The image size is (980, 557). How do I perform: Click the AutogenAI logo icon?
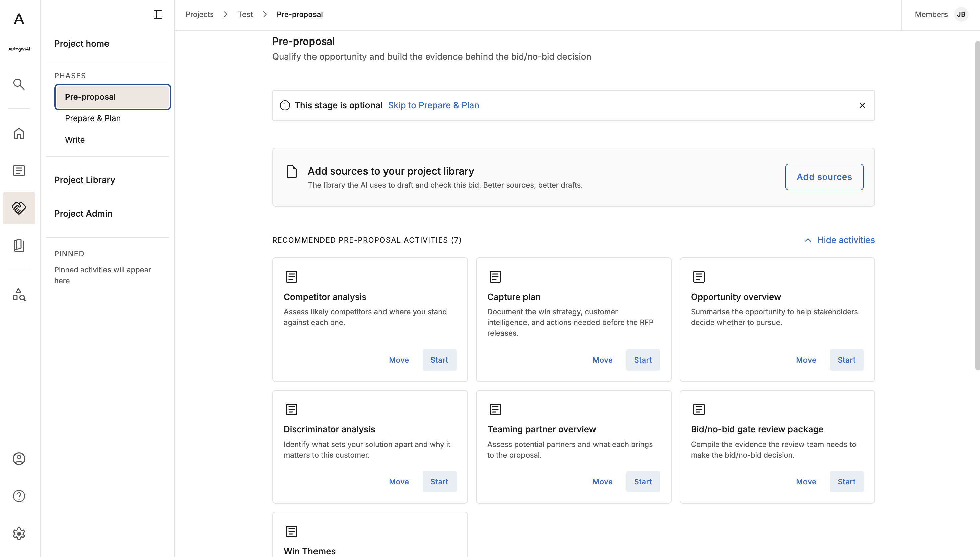coord(19,19)
